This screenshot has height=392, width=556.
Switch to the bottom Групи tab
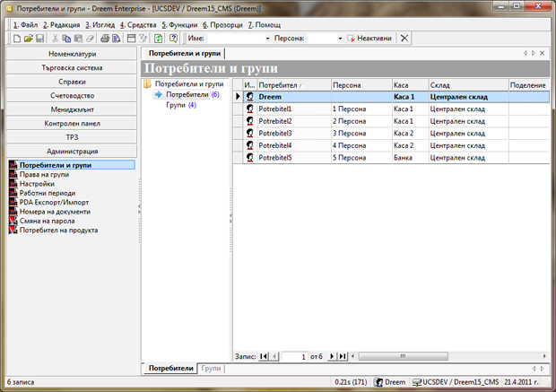point(211,369)
